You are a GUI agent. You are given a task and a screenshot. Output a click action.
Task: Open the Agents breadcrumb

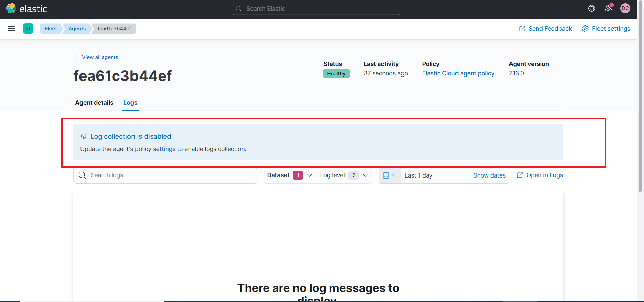(x=77, y=29)
